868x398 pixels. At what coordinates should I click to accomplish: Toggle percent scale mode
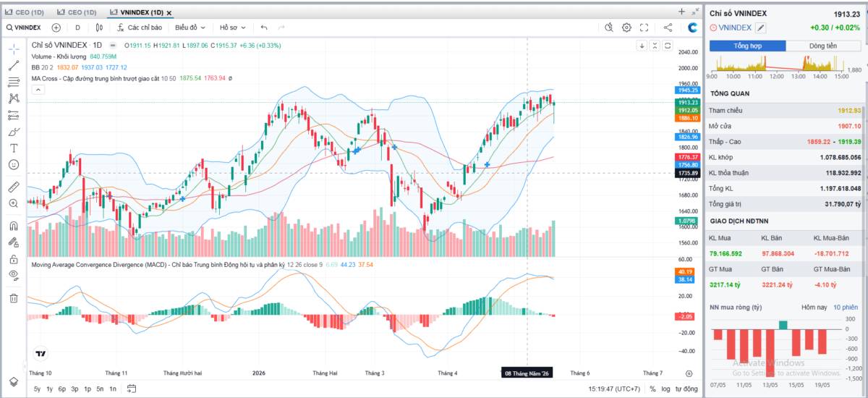652,389
